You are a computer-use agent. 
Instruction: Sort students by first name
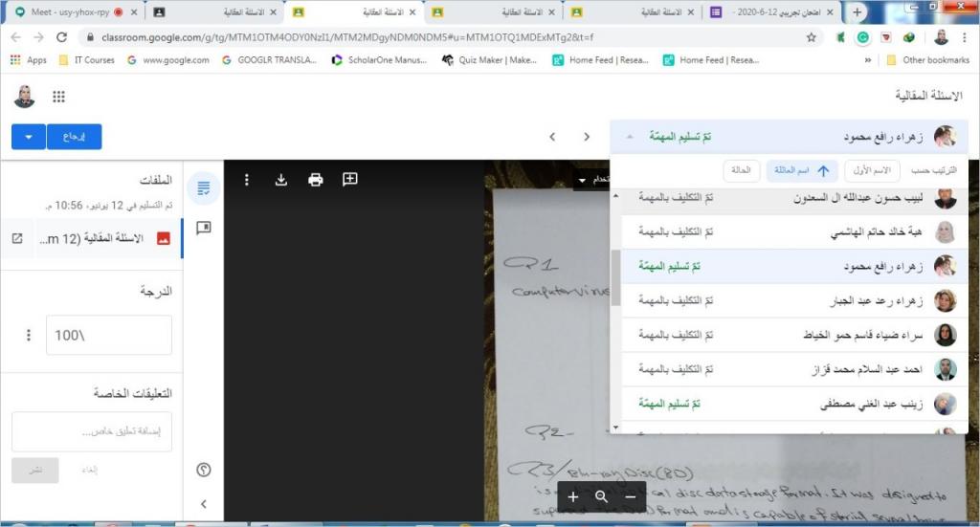871,170
